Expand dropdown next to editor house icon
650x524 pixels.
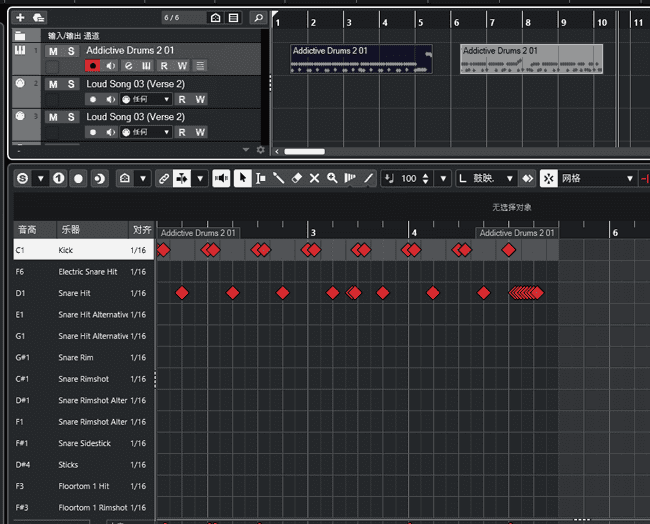[x=143, y=179]
